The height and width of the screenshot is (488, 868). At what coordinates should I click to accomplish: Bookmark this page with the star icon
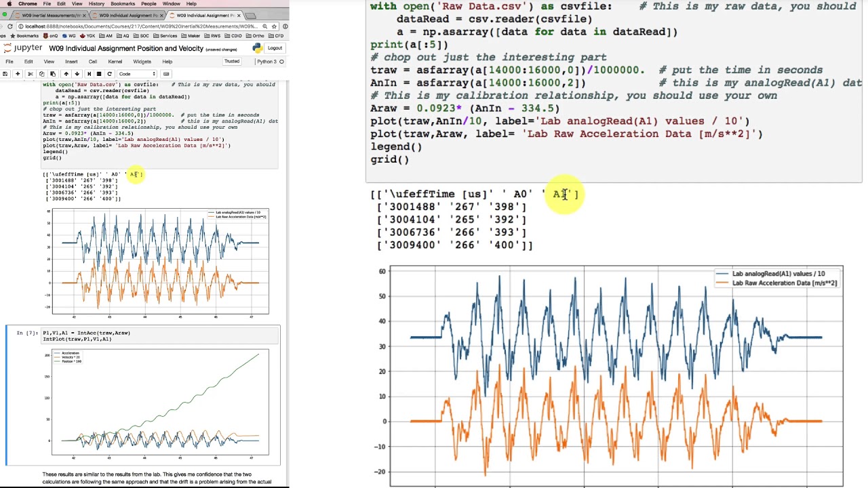coord(274,26)
